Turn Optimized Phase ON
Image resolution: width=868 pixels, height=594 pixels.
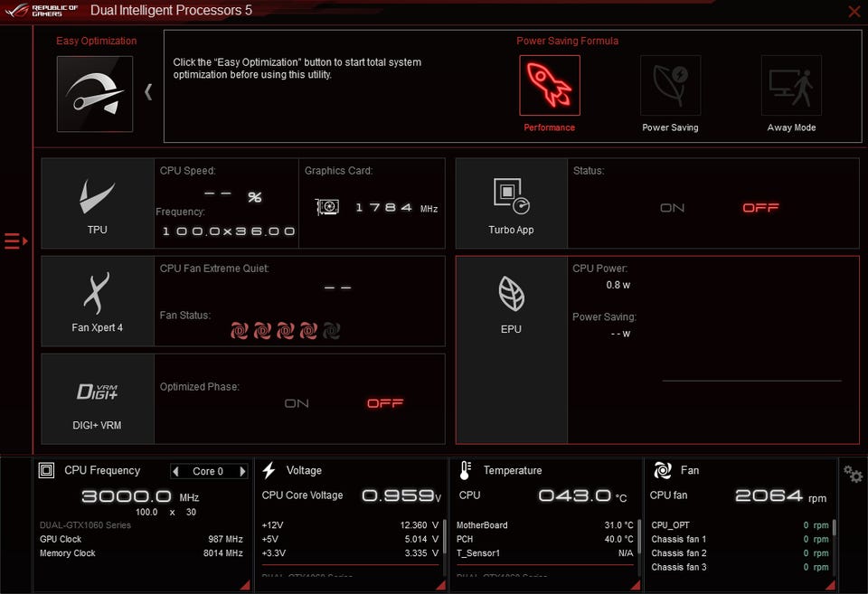click(x=297, y=403)
